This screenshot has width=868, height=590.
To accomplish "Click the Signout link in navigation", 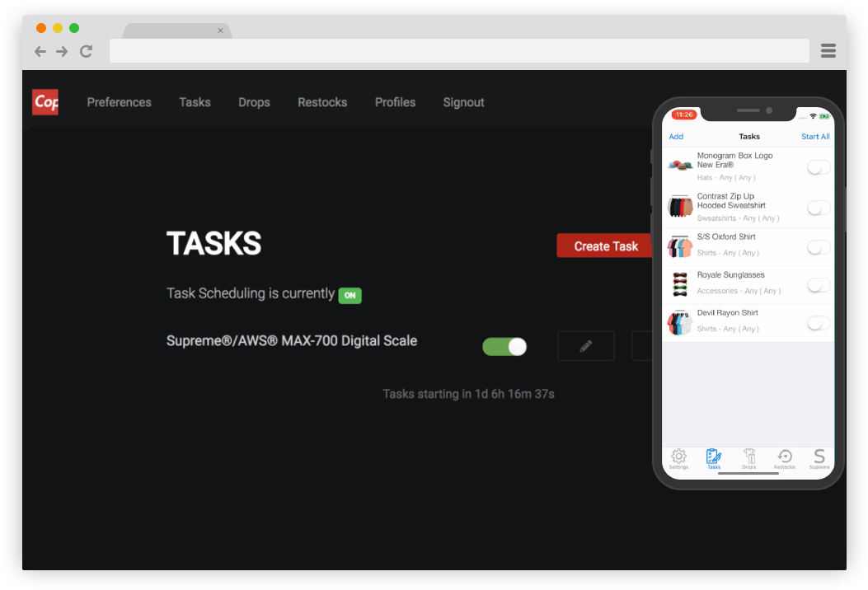I will pyautogui.click(x=463, y=102).
